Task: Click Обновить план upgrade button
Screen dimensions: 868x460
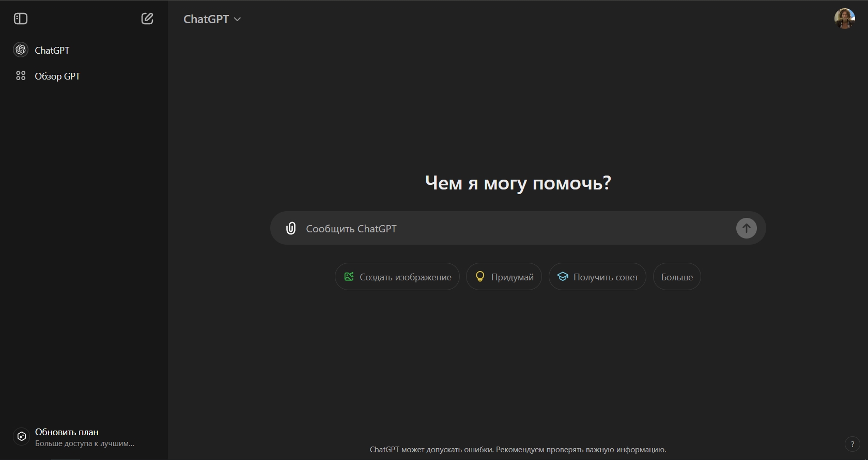Action: (x=84, y=437)
